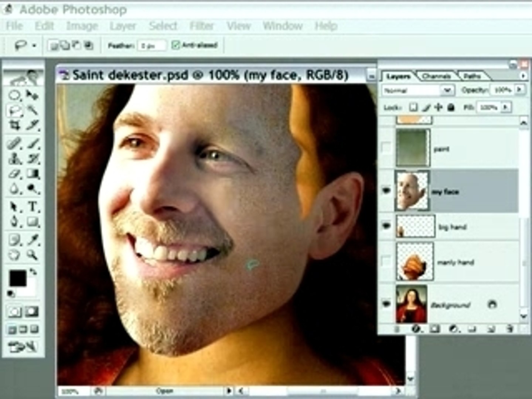Select the Crop tool
Screen dimensions: 532x399
click(15, 126)
